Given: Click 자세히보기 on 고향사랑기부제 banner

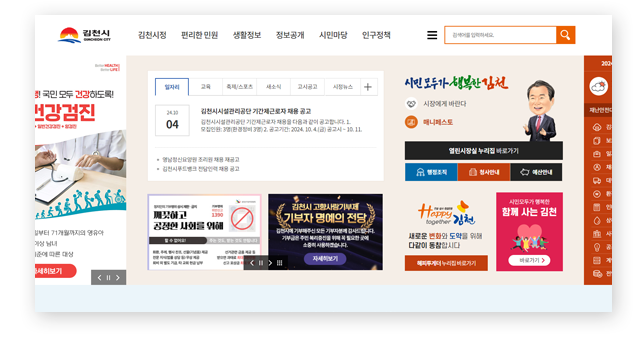Looking at the screenshot, I should tap(325, 259).
